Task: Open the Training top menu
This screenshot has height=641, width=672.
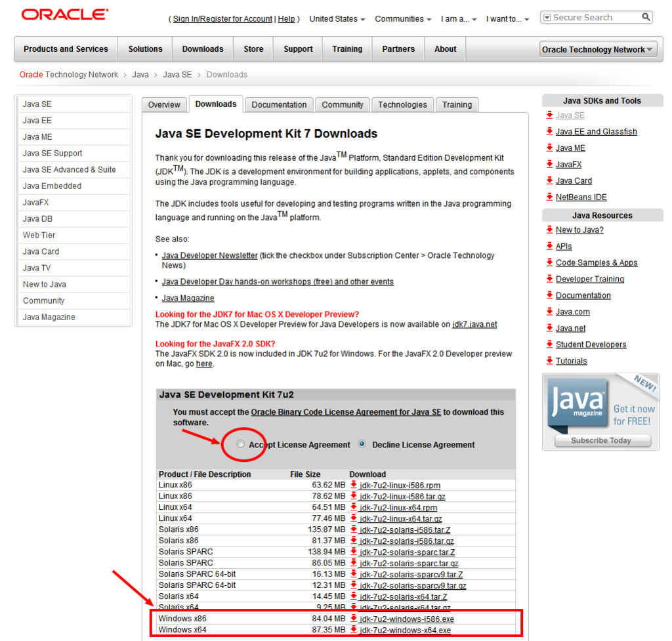Action: coord(347,49)
